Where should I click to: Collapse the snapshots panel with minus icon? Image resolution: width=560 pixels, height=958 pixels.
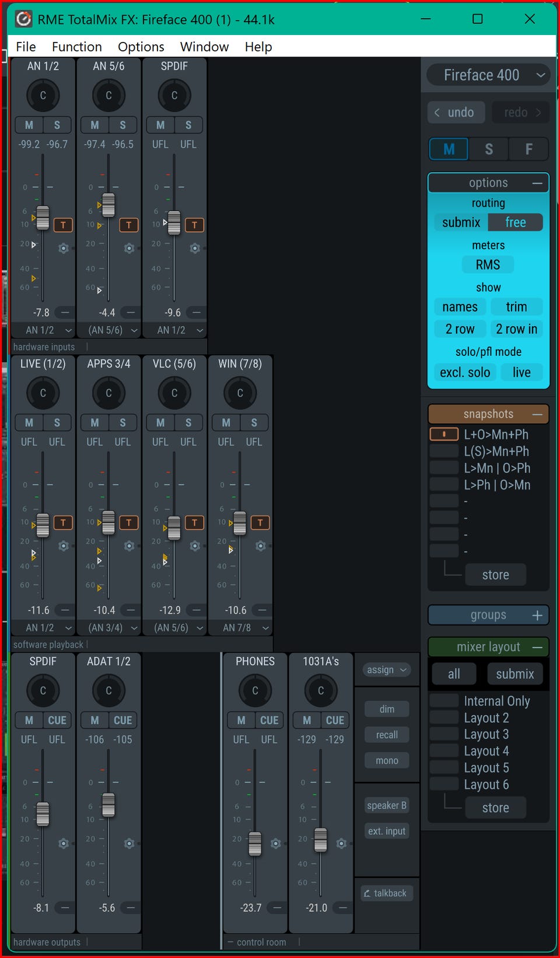pyautogui.click(x=537, y=414)
